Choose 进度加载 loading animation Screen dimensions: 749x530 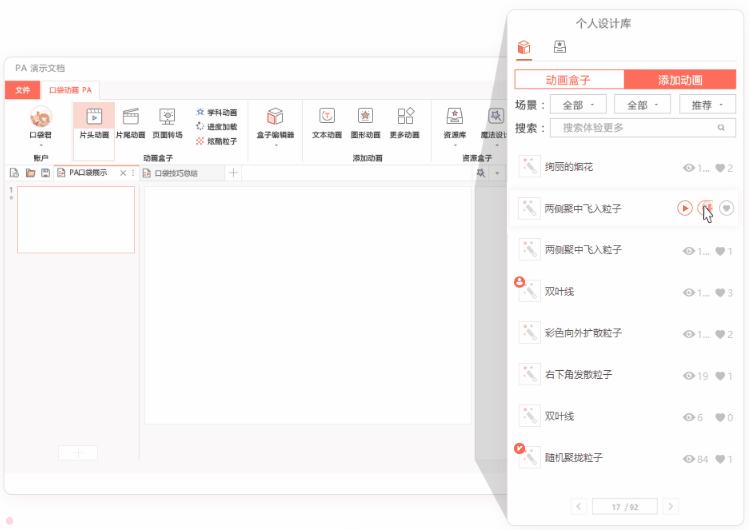click(x=216, y=127)
